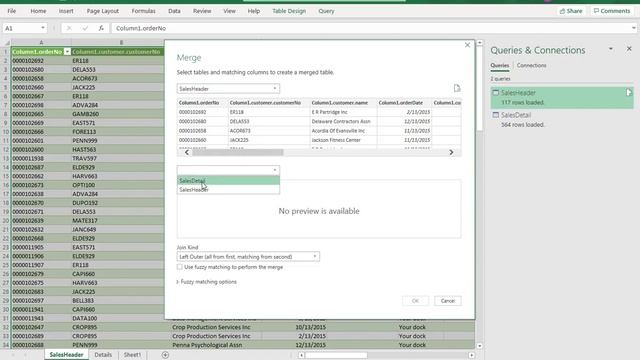Viewport: 640px width, 360px height.
Task: Open the File menu
Action: tap(11, 11)
